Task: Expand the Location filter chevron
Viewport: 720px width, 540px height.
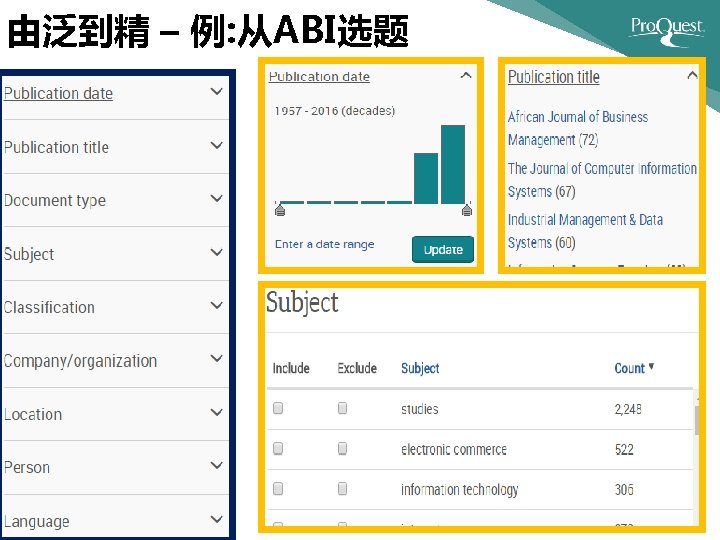Action: [x=216, y=412]
